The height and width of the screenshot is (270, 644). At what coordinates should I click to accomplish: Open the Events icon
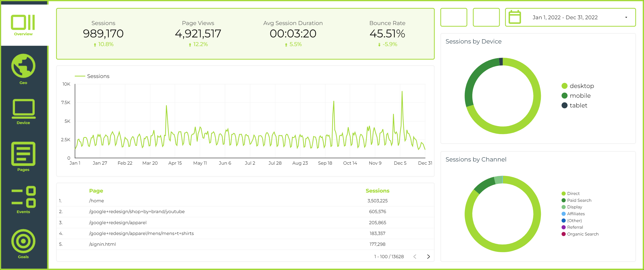23,197
